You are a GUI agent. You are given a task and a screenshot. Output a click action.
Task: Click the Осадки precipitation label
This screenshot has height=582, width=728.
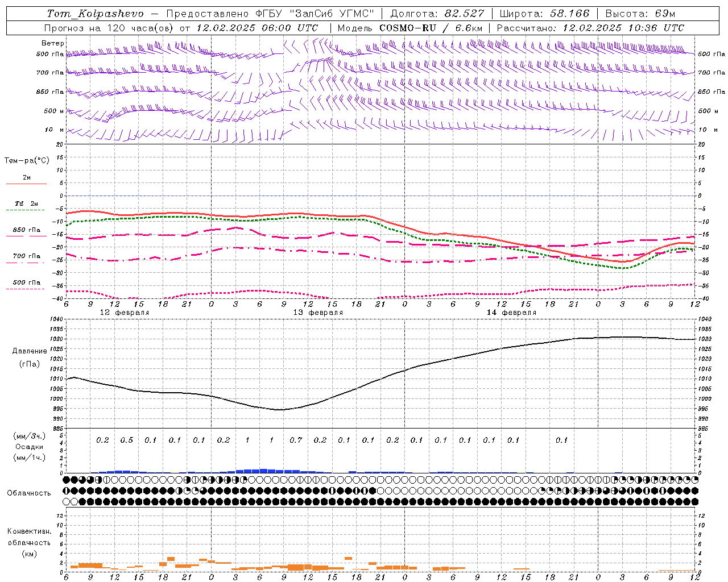(x=30, y=447)
